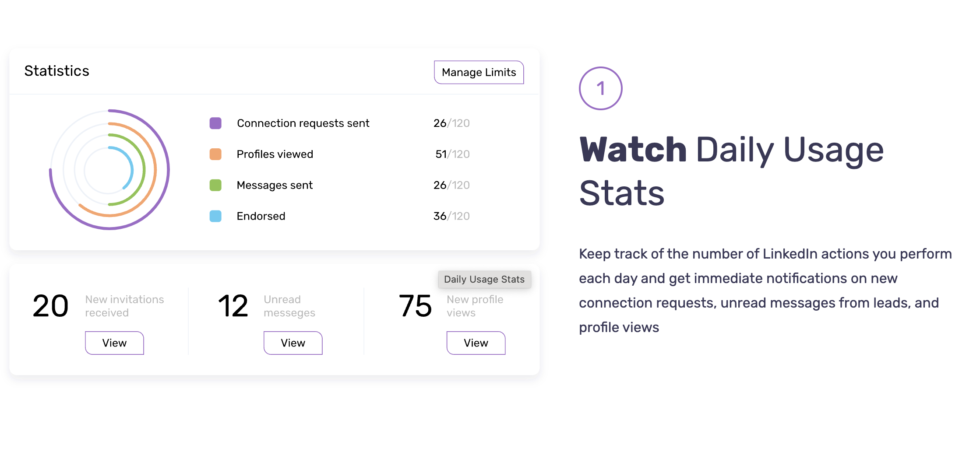Click the 75 new profile views count
This screenshot has height=476, width=980.
(415, 306)
